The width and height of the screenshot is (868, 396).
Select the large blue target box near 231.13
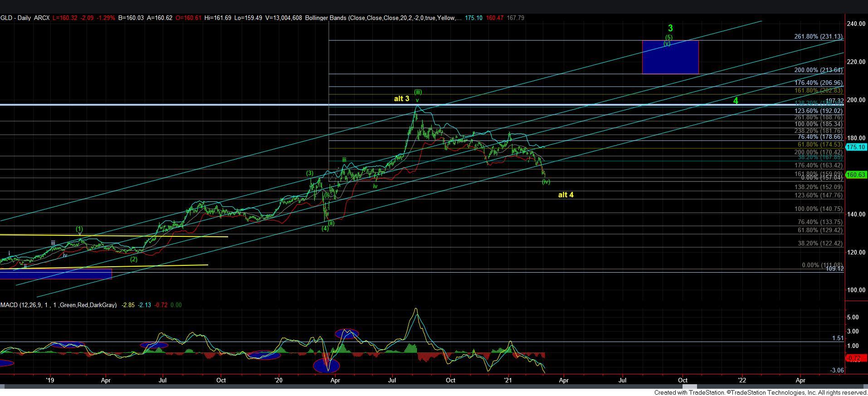(670, 58)
